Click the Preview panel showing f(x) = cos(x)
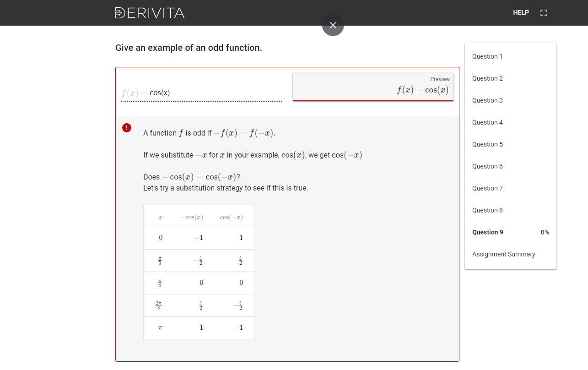The width and height of the screenshot is (588, 370). (373, 87)
